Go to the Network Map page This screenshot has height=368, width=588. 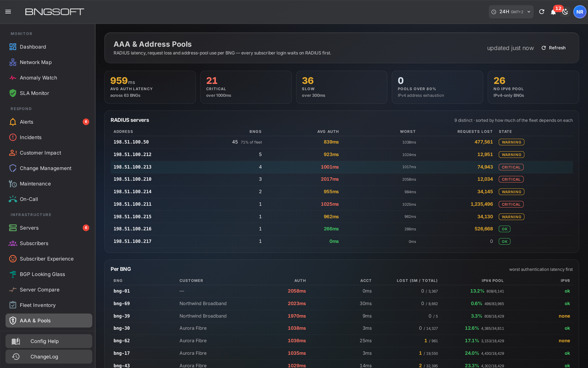pos(49,62)
